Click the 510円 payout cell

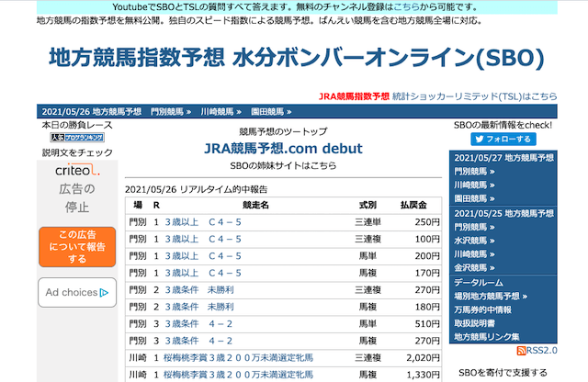pyautogui.click(x=427, y=324)
